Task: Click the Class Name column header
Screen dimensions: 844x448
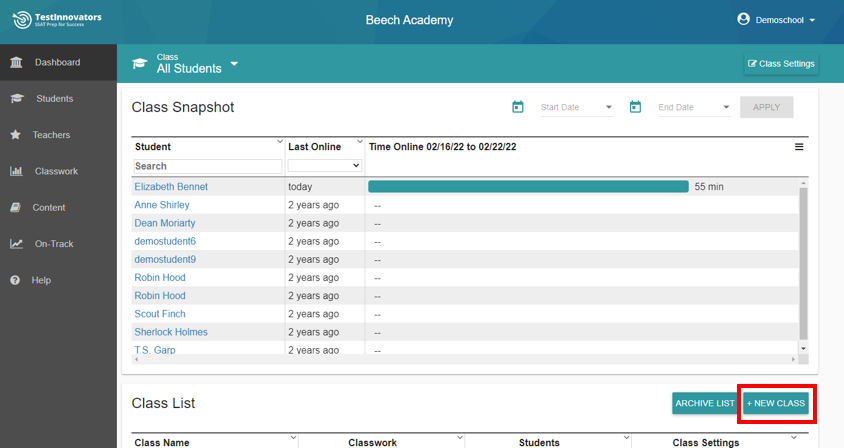Action: (x=161, y=443)
